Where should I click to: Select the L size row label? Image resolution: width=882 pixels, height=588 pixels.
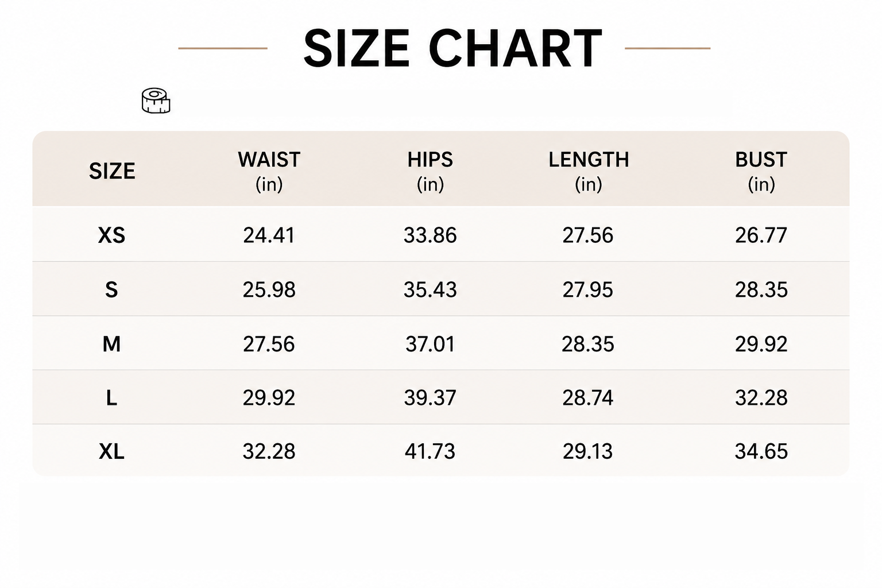[x=111, y=397]
